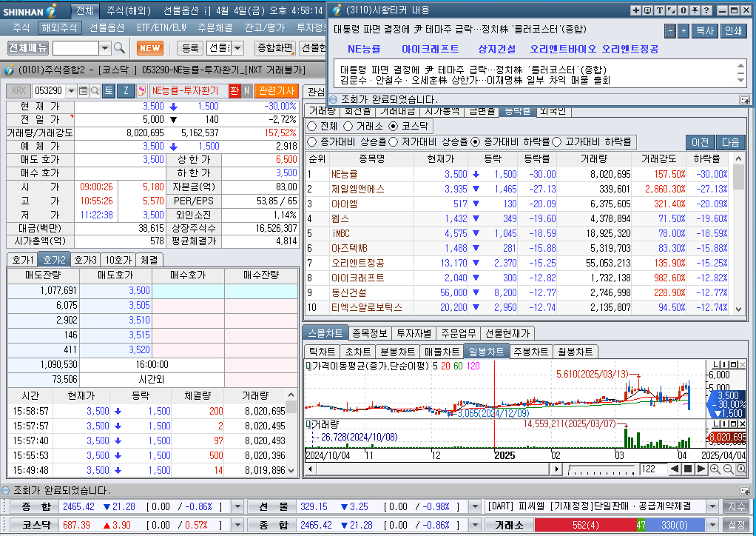
Task: Stop chart playback with the square button
Action: 688,469
